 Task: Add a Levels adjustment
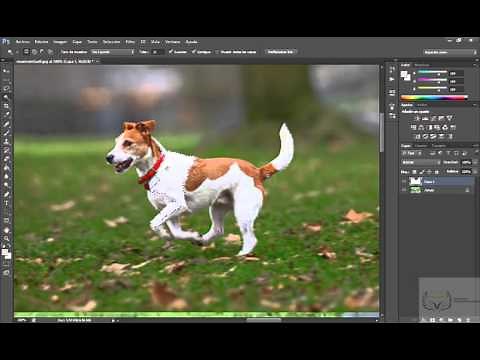click(x=425, y=118)
